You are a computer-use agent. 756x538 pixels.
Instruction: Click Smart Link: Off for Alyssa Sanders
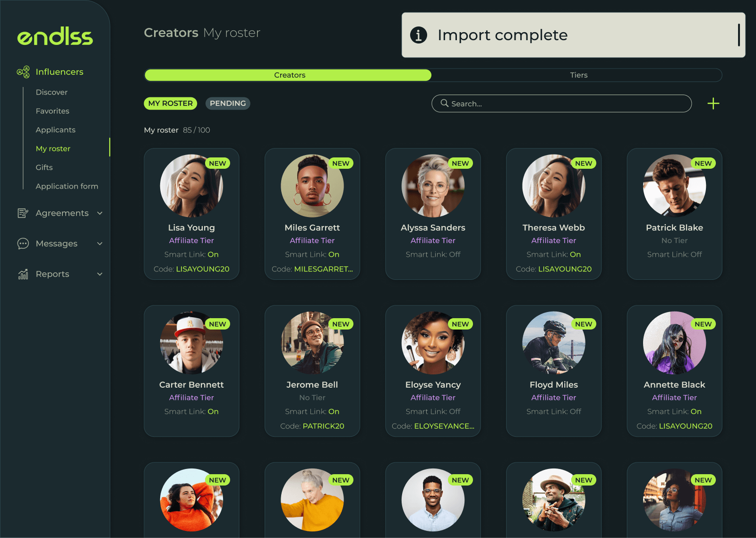point(433,254)
